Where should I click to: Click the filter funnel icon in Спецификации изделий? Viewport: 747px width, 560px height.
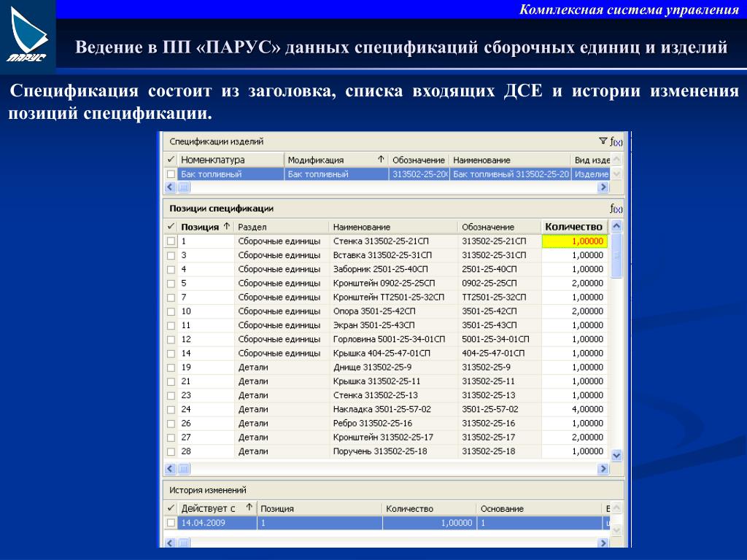point(603,141)
